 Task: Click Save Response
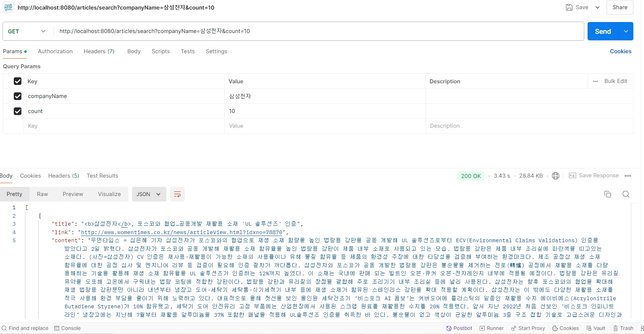(594, 175)
